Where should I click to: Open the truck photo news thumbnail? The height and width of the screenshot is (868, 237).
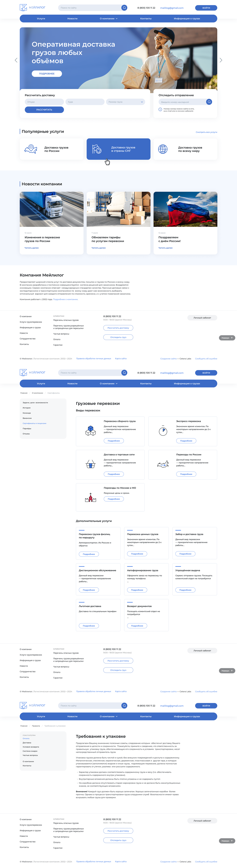click(51, 209)
